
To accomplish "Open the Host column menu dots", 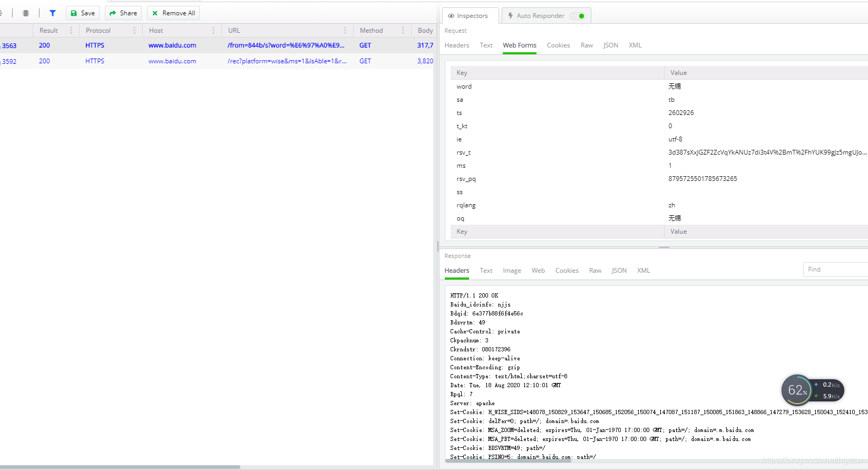I will coord(213,31).
